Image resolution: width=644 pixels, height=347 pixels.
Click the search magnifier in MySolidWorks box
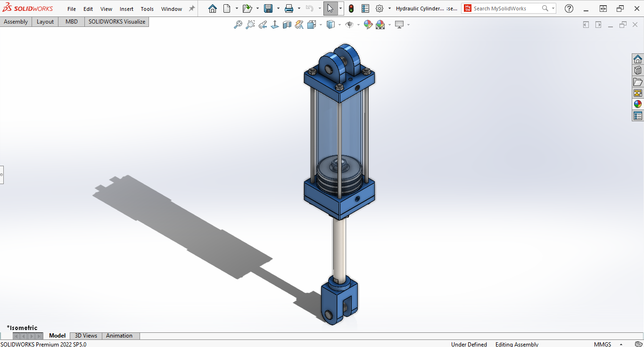tap(545, 8)
